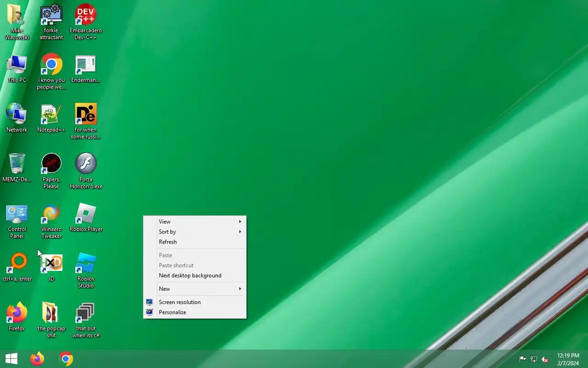Image resolution: width=588 pixels, height=368 pixels.
Task: Expand the New submenu arrow
Action: (x=240, y=289)
